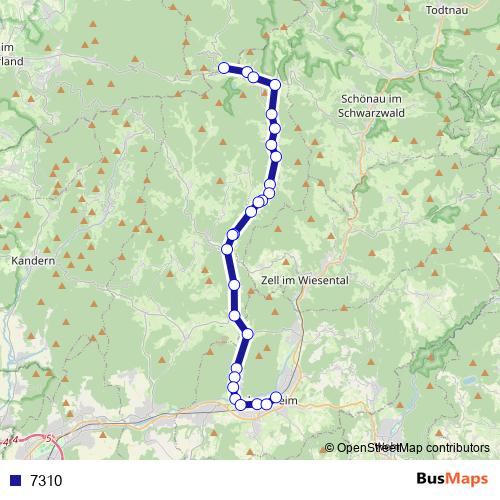
Task: Click the Kandern town label
Action: click(x=33, y=261)
